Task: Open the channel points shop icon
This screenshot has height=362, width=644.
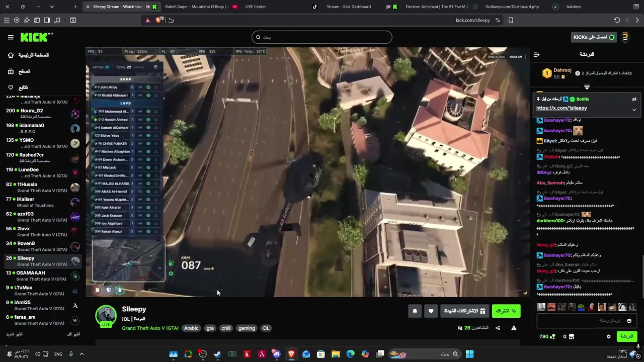Action: [x=572, y=336]
